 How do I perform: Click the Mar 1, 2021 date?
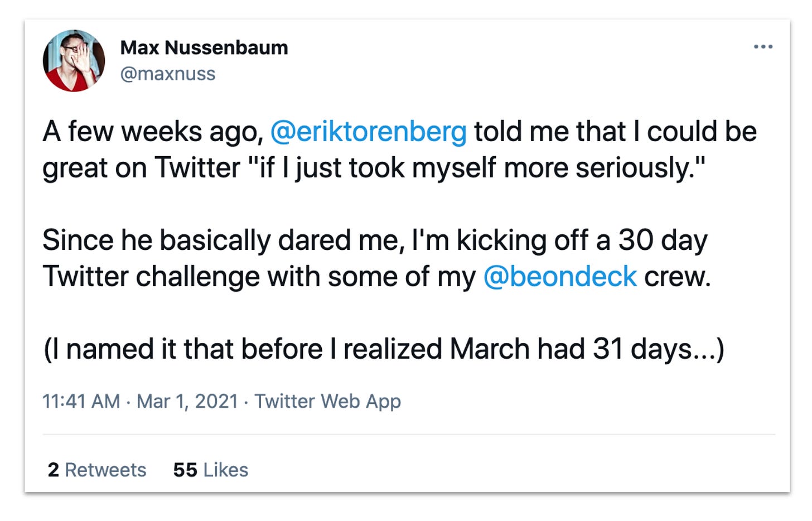coord(187,401)
